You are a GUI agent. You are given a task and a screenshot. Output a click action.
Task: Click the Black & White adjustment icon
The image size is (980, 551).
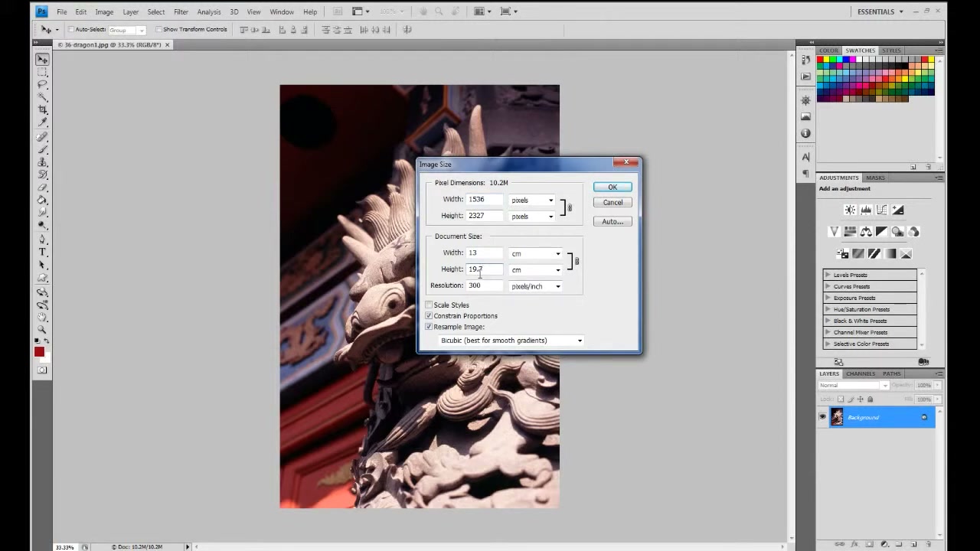(x=882, y=231)
